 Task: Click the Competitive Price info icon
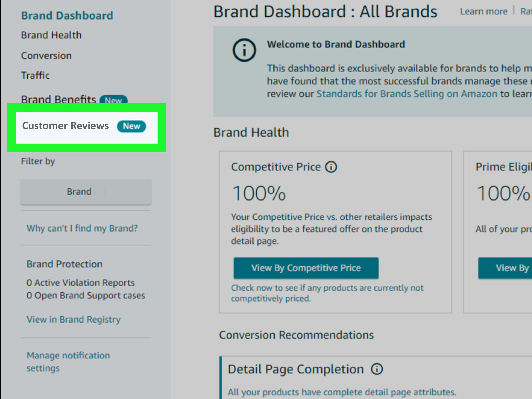click(331, 167)
